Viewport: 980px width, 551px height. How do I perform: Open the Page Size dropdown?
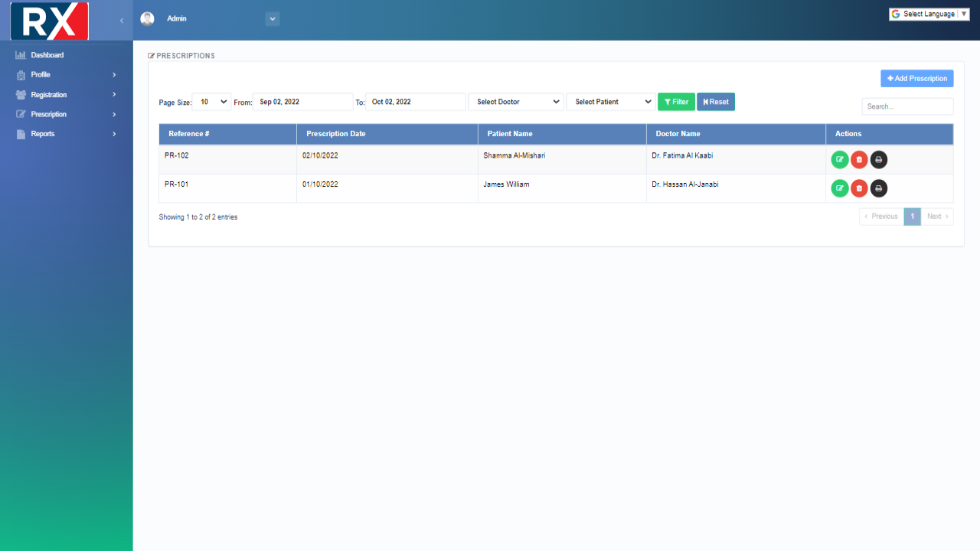tap(211, 102)
